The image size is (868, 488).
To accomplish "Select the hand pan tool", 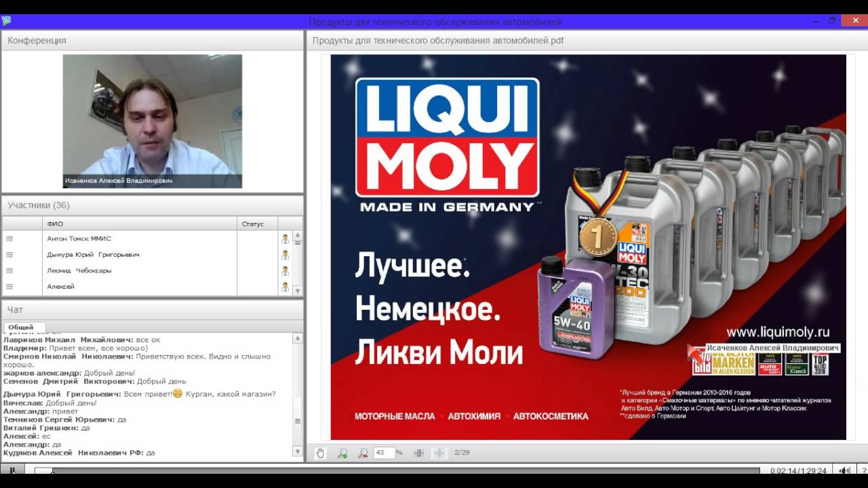I will 320,453.
